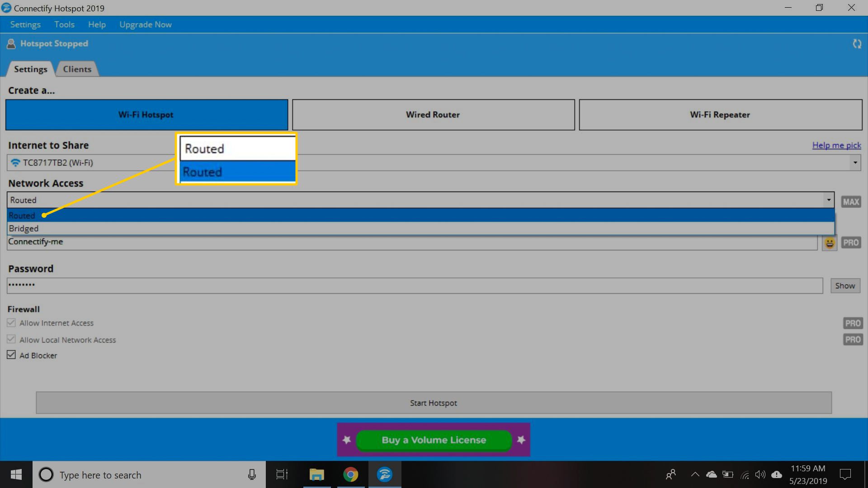This screenshot has width=868, height=488.
Task: Click the Type here to search box
Action: click(x=149, y=474)
